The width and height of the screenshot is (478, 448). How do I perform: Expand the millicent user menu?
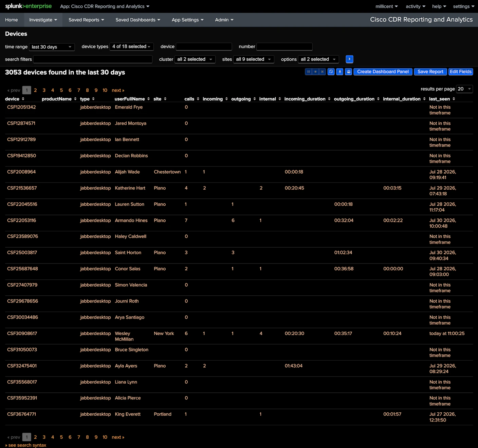[x=387, y=6]
